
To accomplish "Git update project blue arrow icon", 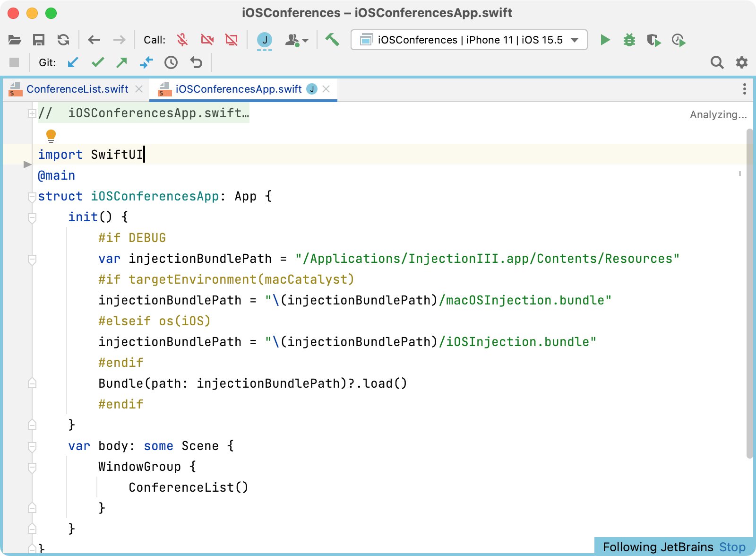I will tap(73, 62).
